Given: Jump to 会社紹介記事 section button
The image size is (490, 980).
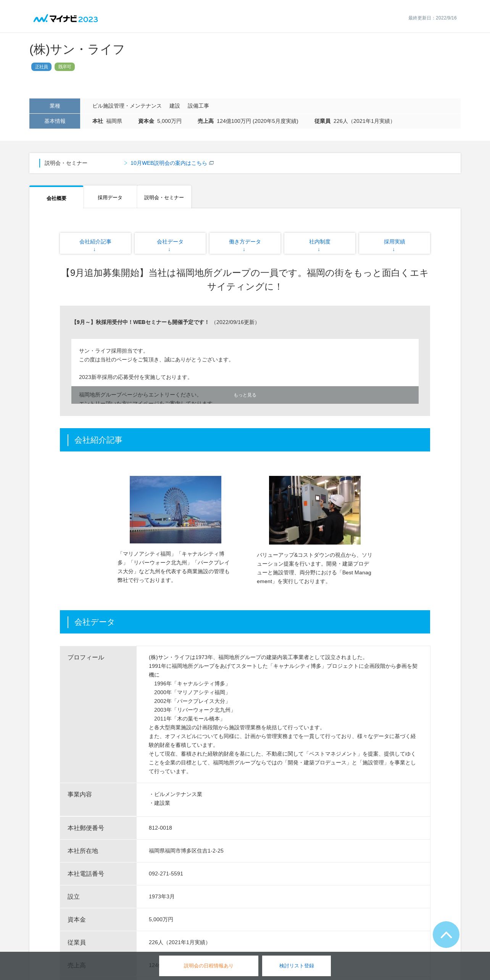Looking at the screenshot, I should [x=95, y=243].
